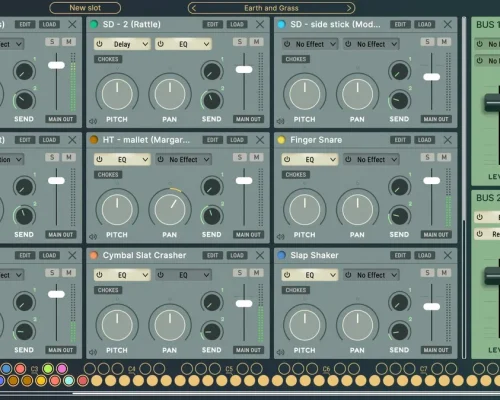Open Chokes for Slap Shaker
Viewport: 500px width, 400px height.
pos(296,290)
